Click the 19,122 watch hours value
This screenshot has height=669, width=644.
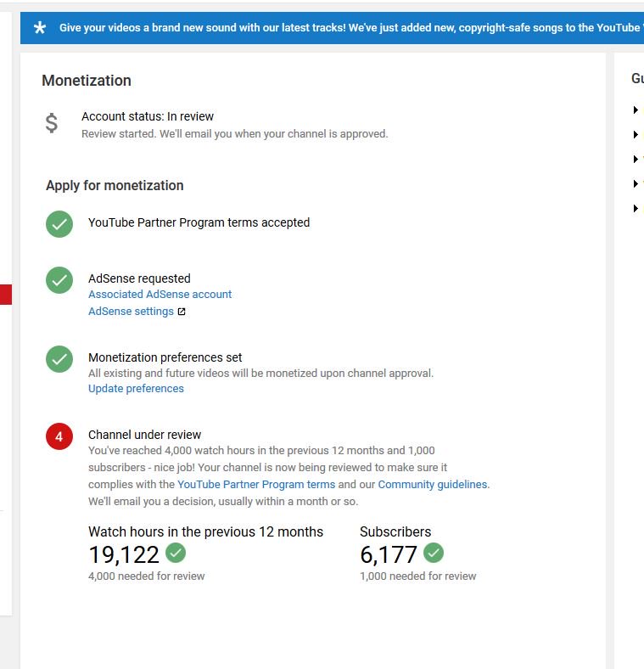tap(124, 554)
